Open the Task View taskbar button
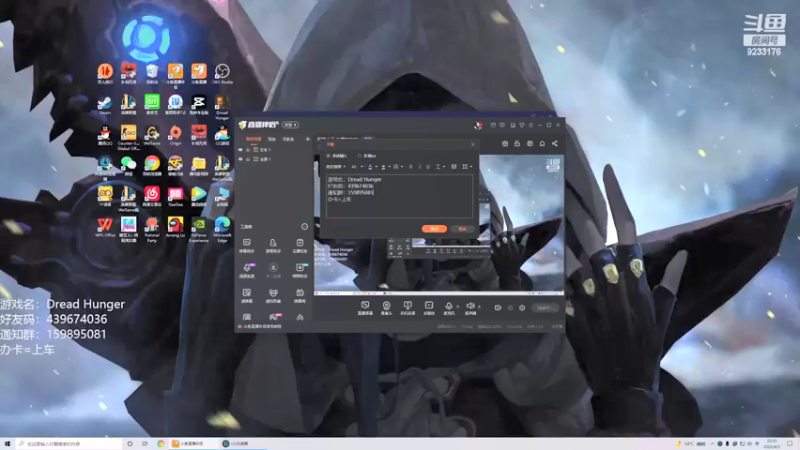 pos(144,444)
